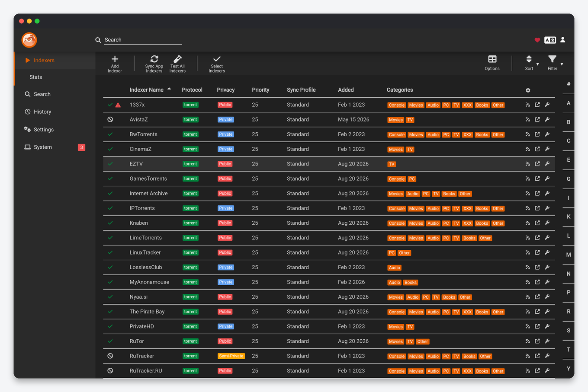Click Semi-Private label on RuTracker row

[x=231, y=356]
